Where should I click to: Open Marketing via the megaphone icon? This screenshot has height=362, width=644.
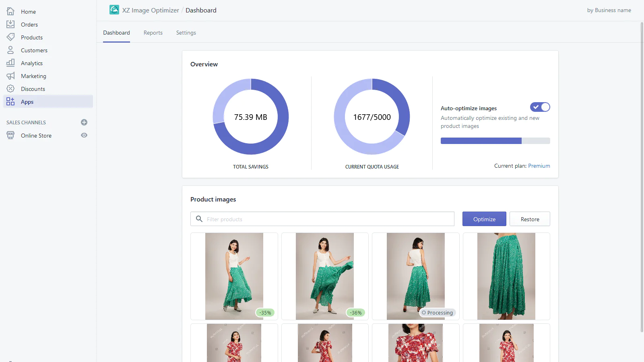pyautogui.click(x=10, y=76)
